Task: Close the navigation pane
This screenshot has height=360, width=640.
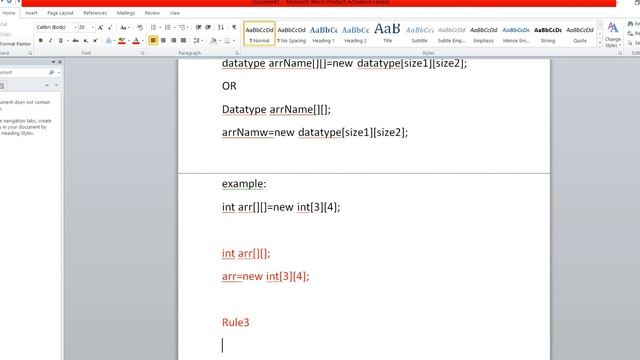Action: click(x=60, y=62)
